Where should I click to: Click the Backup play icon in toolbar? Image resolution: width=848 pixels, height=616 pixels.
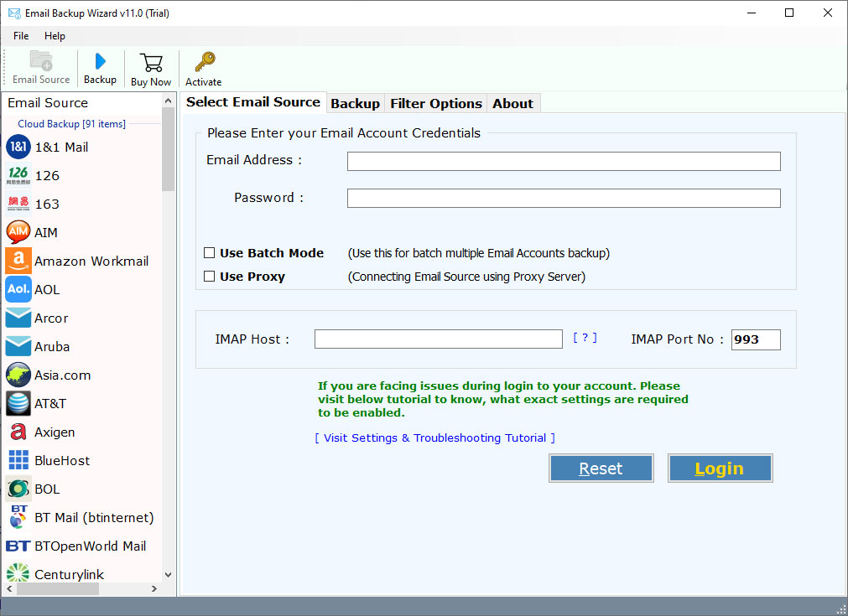tap(100, 61)
